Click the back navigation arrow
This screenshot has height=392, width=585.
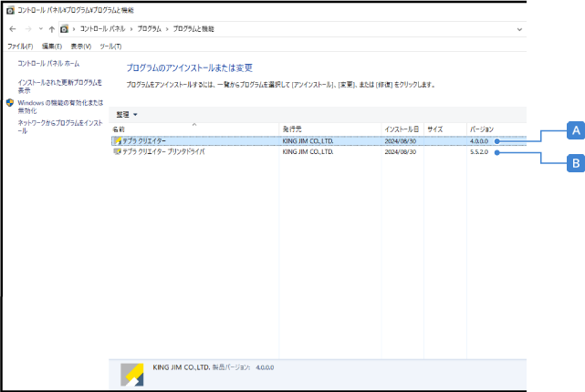click(12, 29)
